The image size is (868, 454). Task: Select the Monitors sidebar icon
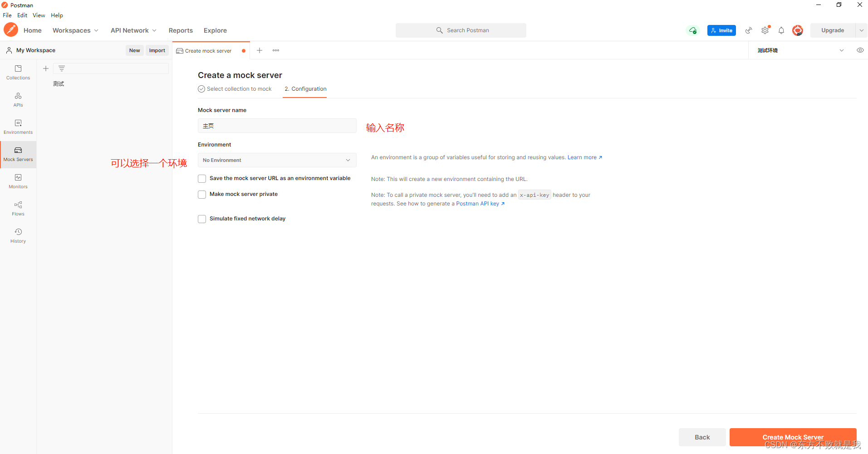pos(18,181)
